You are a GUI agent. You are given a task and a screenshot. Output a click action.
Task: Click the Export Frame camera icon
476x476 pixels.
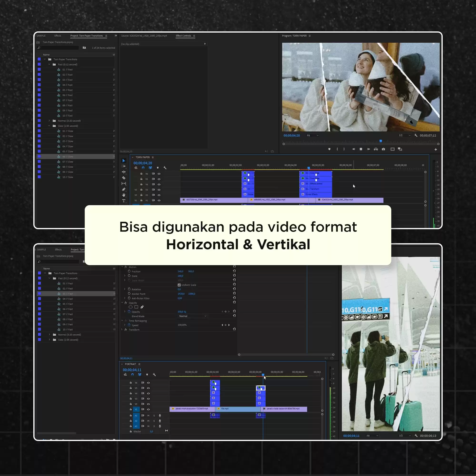tap(383, 149)
